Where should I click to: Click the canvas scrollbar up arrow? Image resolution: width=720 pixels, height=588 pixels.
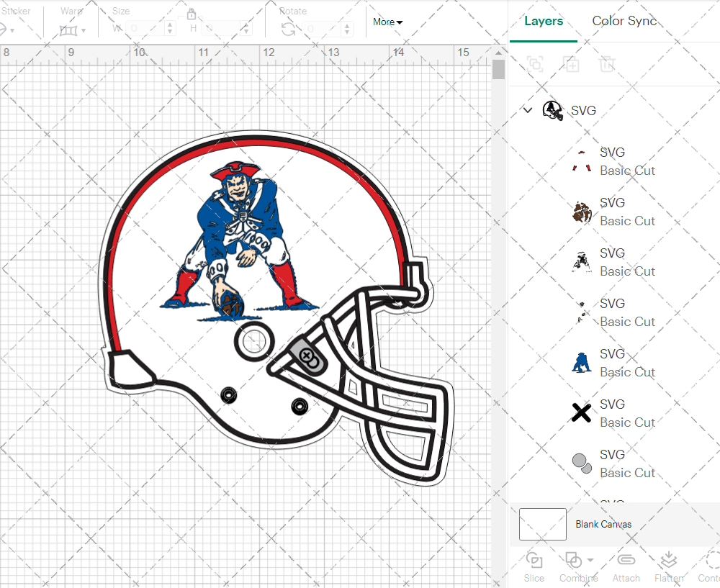[x=498, y=53]
